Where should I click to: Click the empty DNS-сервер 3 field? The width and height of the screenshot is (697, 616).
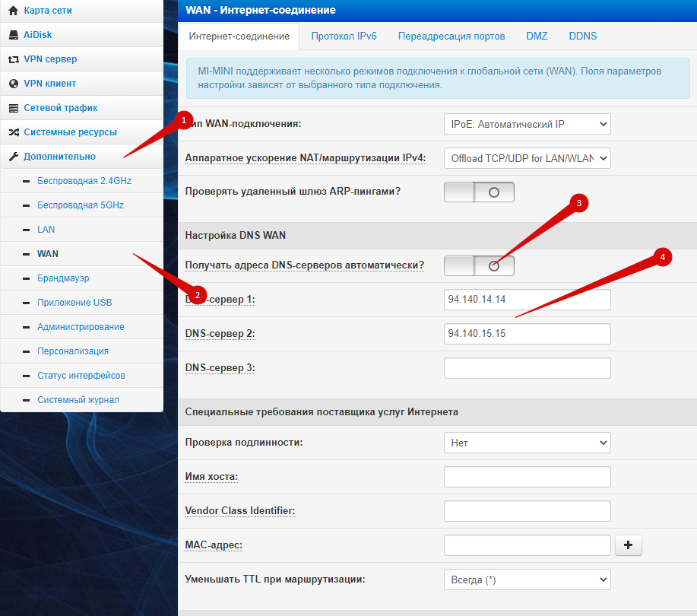click(x=528, y=368)
